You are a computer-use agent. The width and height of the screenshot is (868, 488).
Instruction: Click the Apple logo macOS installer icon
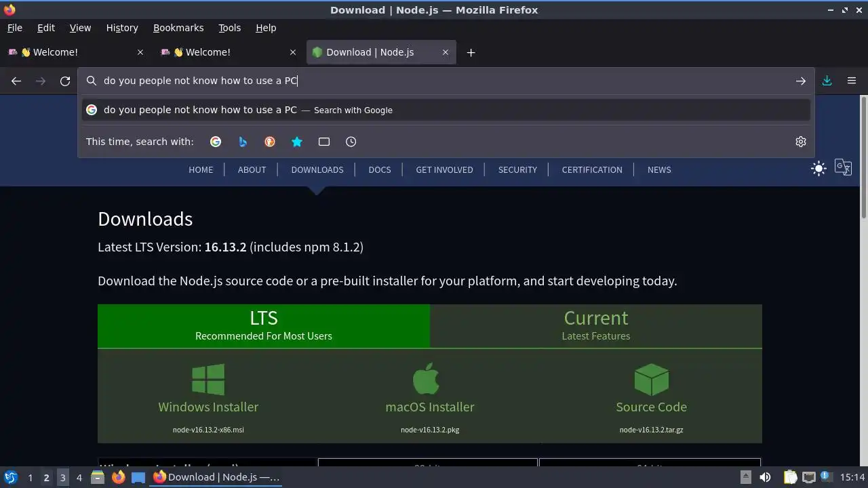click(427, 378)
